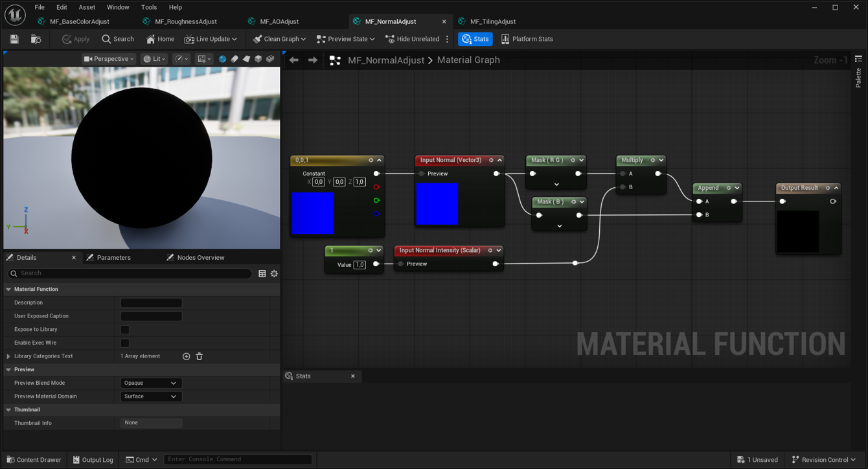Click the Save asset floppy disk icon
The height and width of the screenshot is (469, 868).
coord(14,40)
